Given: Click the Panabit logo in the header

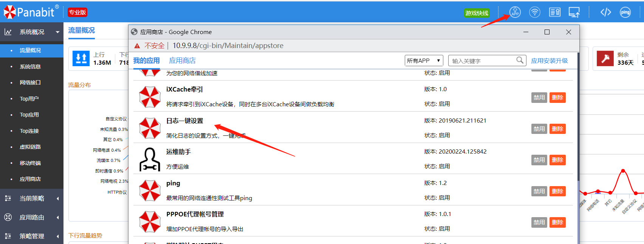Looking at the screenshot, I should point(31,12).
